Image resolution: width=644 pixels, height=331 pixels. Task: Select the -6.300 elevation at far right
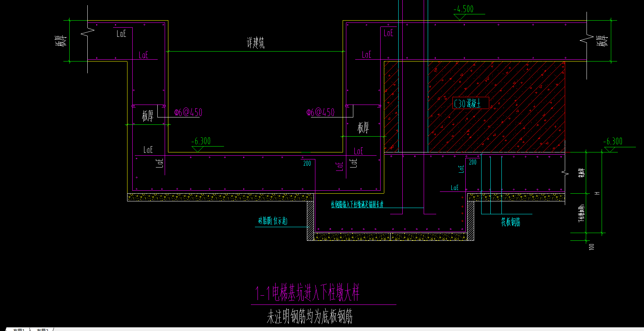613,141
